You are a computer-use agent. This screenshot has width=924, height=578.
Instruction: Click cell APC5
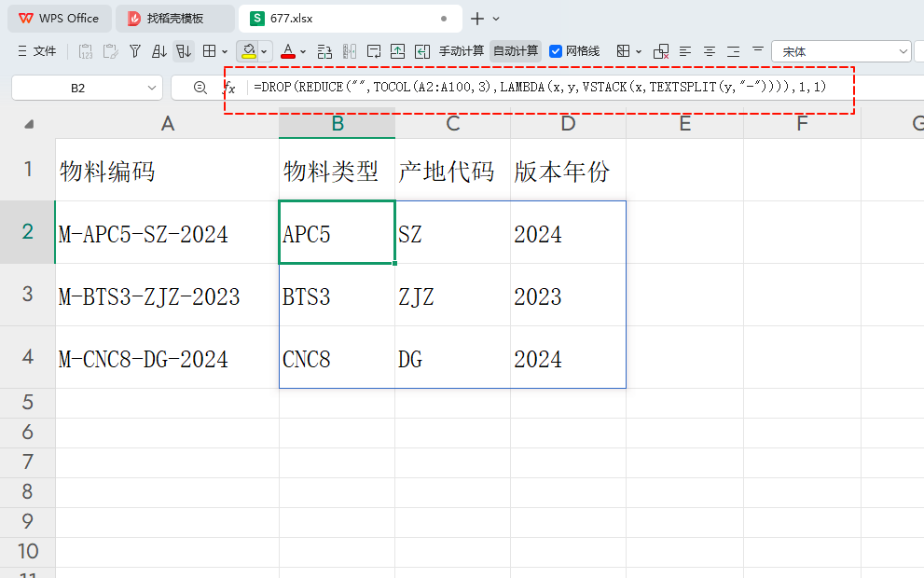(338, 232)
